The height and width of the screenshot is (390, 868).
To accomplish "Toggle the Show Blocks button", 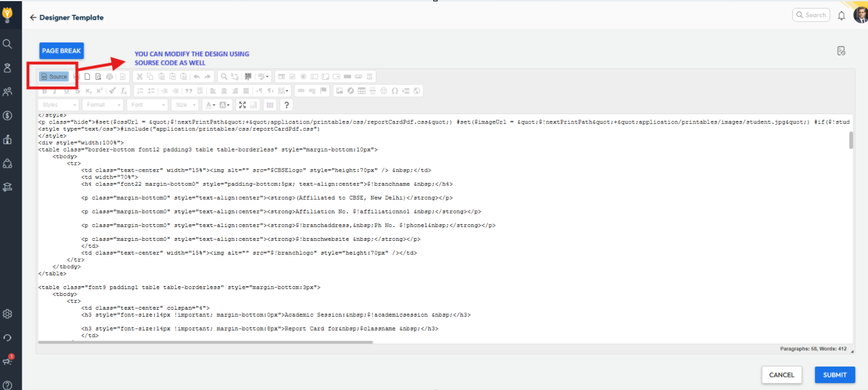I will (254, 105).
